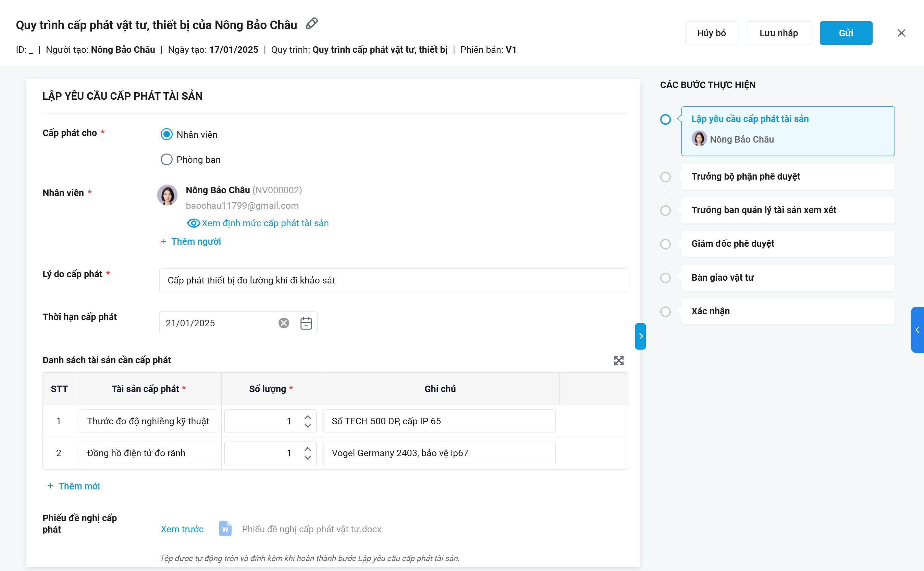Collapse the steps panel with blue arrow

[x=640, y=336]
